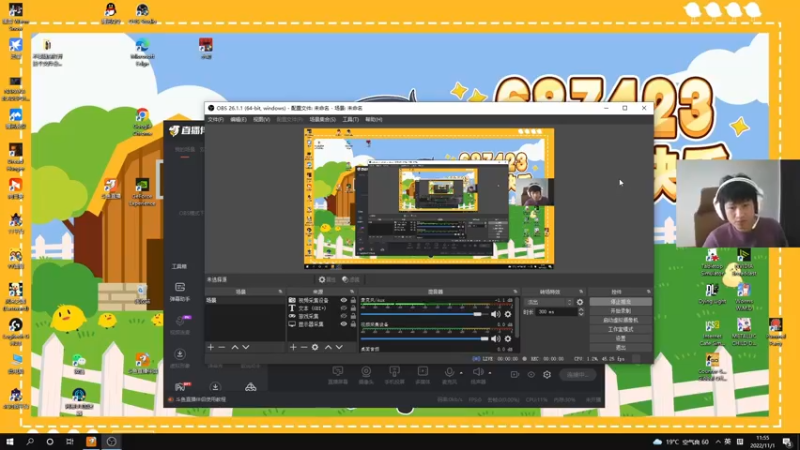800x450 pixels.
Task: Remove selected source with minus icon
Action: pyautogui.click(x=304, y=347)
